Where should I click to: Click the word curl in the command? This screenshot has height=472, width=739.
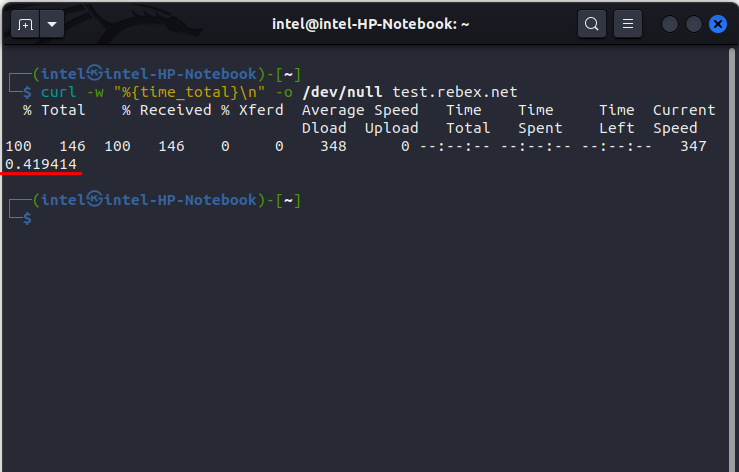pos(57,92)
